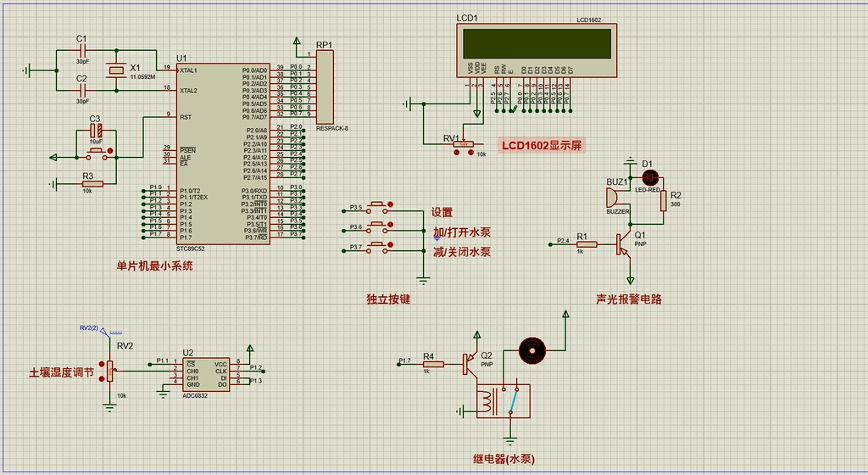Click the C3 10uF capacitor
This screenshot has height=475, width=868.
[96, 131]
